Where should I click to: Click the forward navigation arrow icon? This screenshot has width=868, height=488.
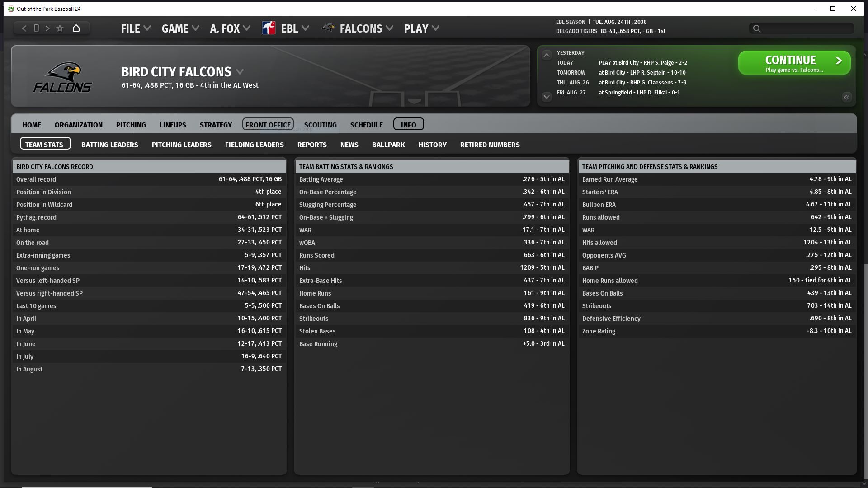coord(47,28)
